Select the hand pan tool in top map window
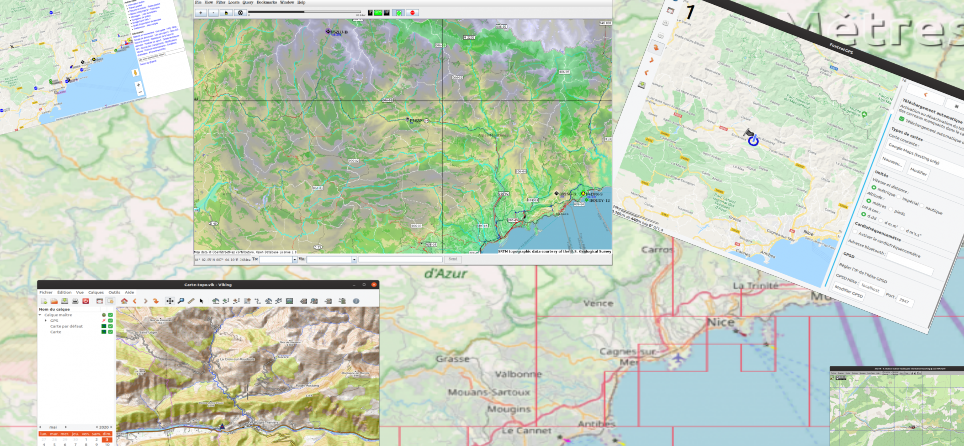The height and width of the screenshot is (446, 964). pyautogui.click(x=226, y=12)
